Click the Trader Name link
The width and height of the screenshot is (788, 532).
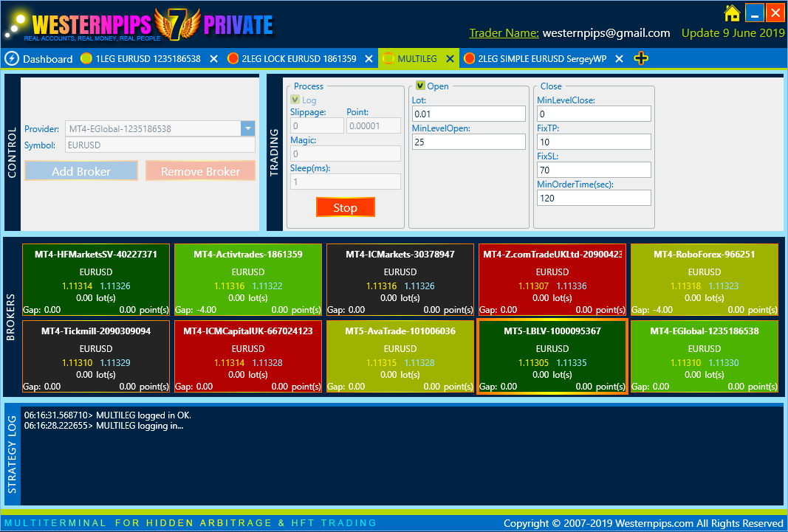click(x=504, y=33)
